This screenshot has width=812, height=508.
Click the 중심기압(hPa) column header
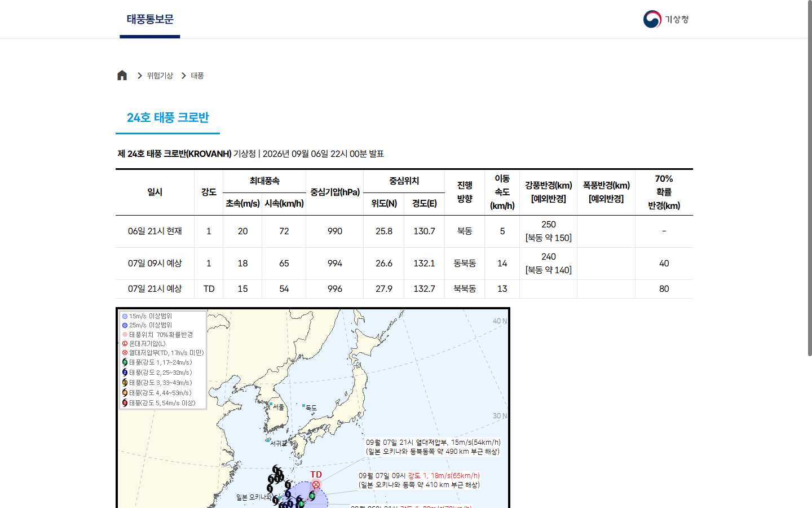335,192
